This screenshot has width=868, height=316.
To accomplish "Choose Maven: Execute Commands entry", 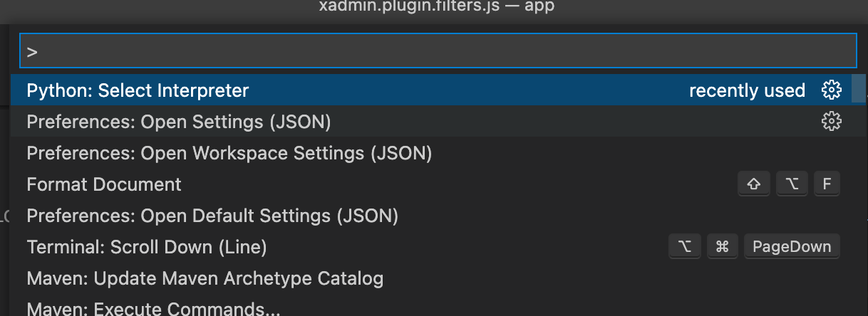I will [153, 309].
